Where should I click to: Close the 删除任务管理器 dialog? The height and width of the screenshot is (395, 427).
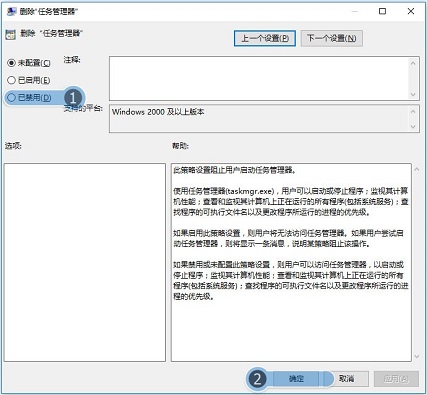click(411, 11)
